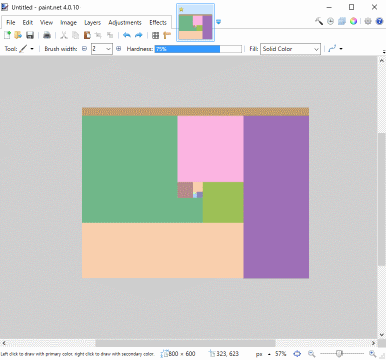Expand the Tool selector dropdown
386x360 pixels.
pos(32,49)
